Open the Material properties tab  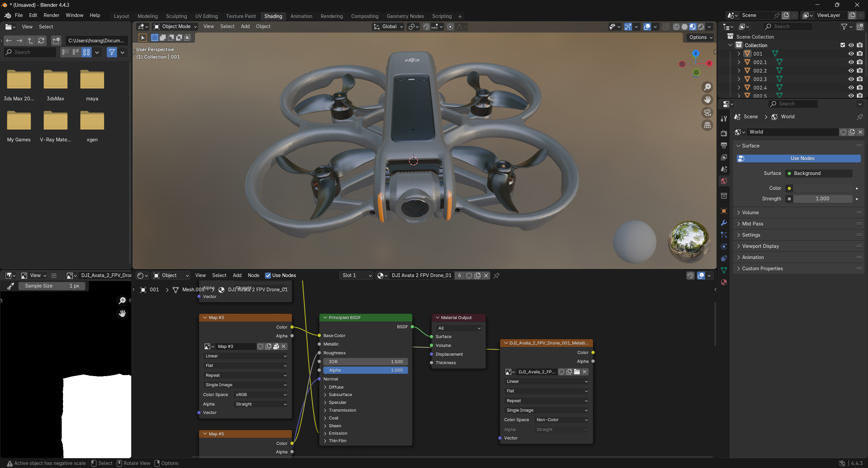point(724,282)
